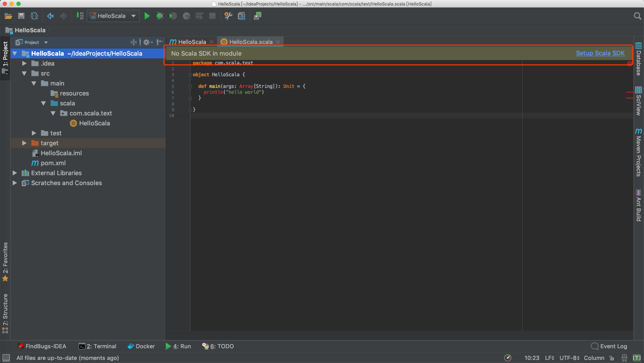Click the profiler run toolbar icon
644x363 pixels.
[x=186, y=16]
